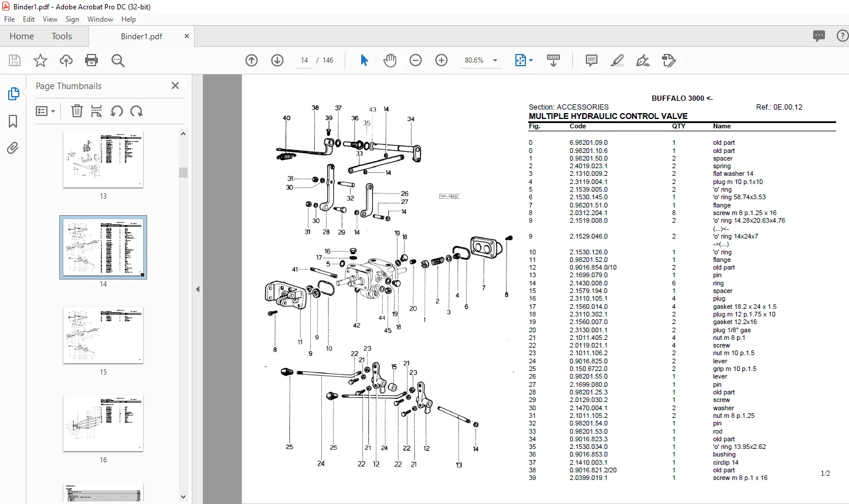
Task: Select the page 16 thumbnail
Action: pyautogui.click(x=103, y=423)
